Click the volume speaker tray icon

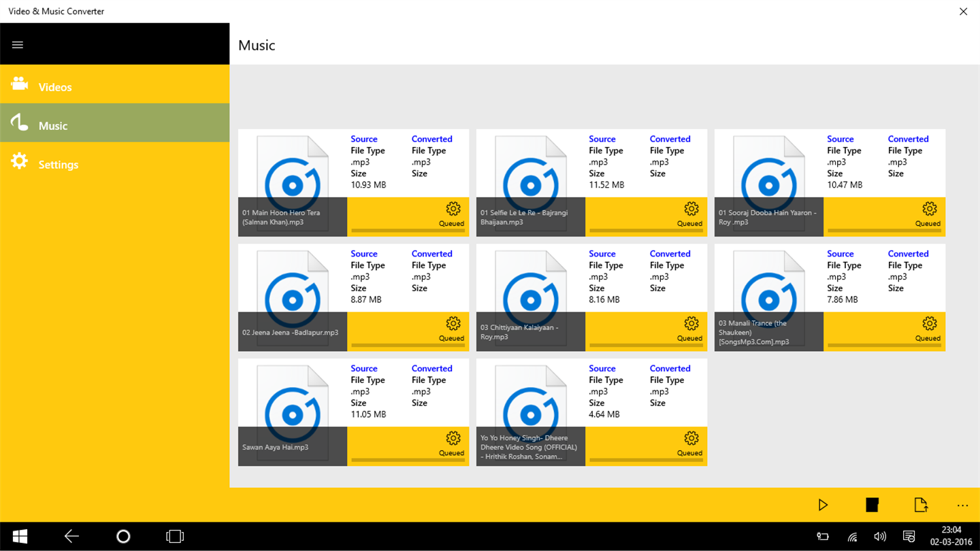[880, 537]
